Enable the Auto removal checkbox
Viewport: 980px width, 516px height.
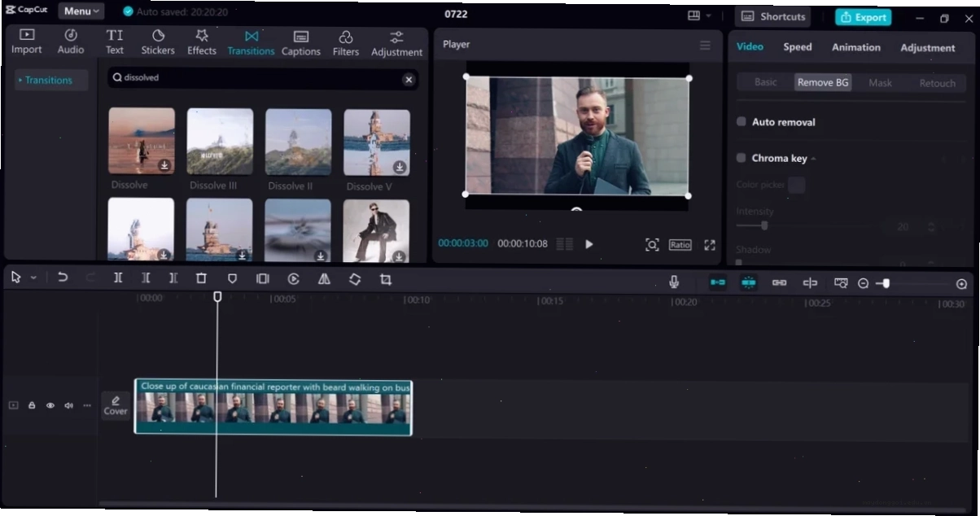click(x=742, y=121)
